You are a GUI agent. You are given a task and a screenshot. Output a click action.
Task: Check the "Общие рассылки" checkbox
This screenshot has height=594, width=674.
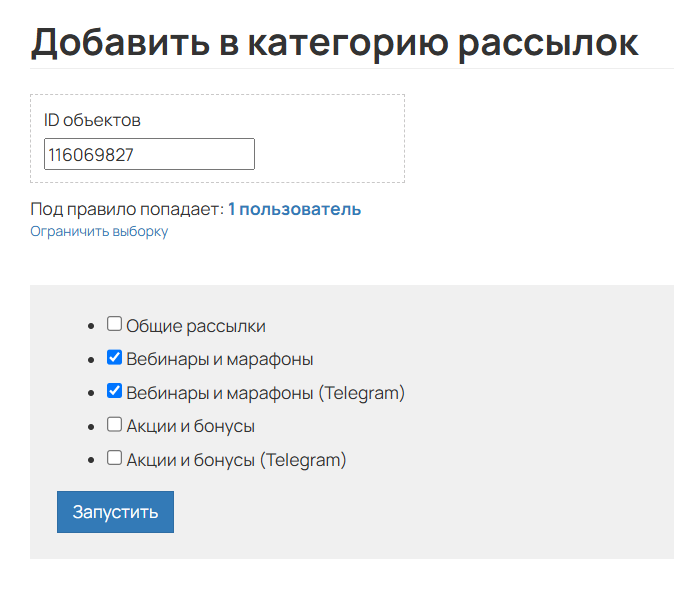pos(114,324)
